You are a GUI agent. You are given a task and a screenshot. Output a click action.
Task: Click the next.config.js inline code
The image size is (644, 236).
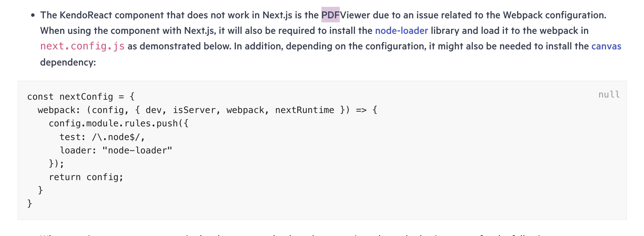point(82,46)
